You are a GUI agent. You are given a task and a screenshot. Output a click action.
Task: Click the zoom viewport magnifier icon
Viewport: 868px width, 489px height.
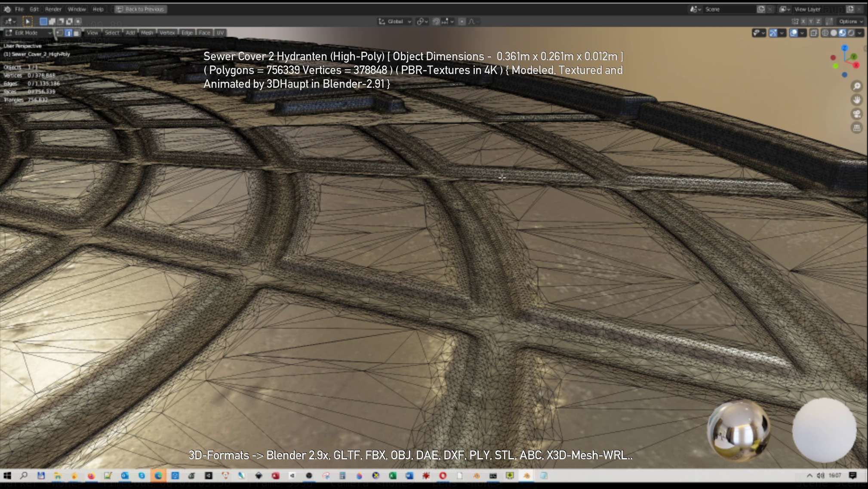[856, 87]
